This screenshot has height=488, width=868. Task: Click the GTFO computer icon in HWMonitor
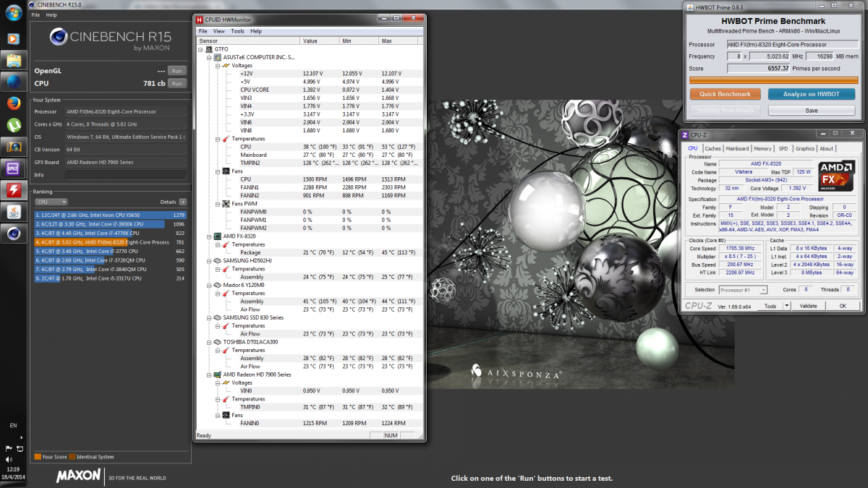209,49
